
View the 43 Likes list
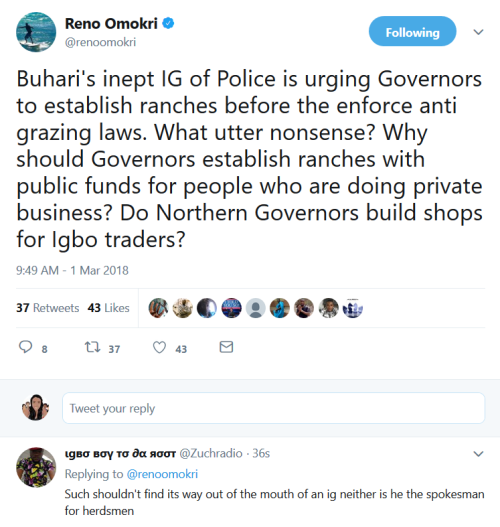(109, 308)
